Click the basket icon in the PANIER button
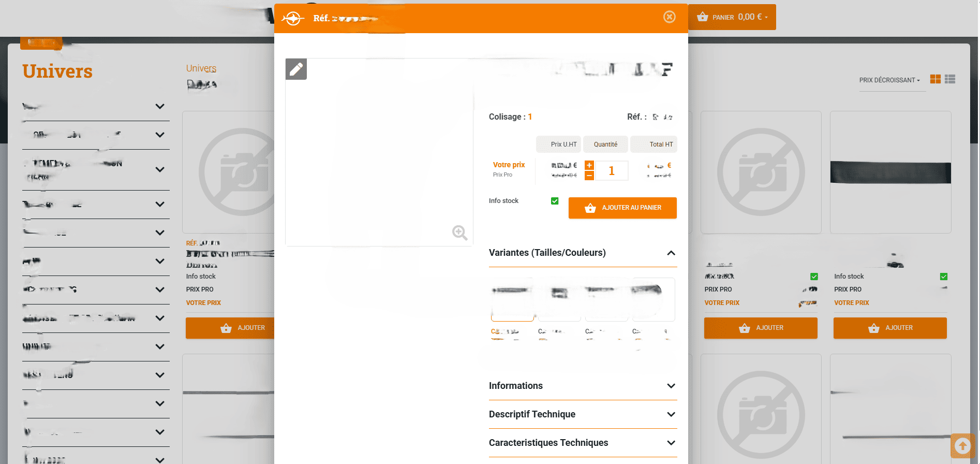 [x=702, y=17]
